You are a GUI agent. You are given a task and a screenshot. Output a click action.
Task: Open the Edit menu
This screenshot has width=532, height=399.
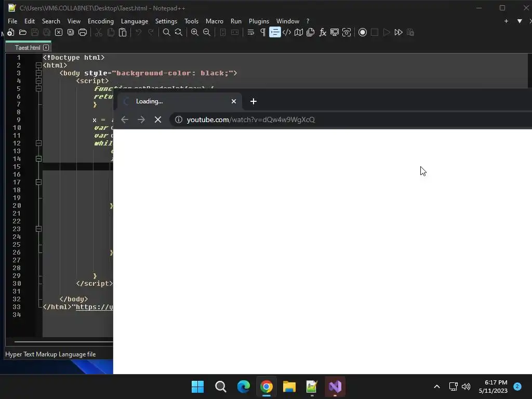coord(30,21)
